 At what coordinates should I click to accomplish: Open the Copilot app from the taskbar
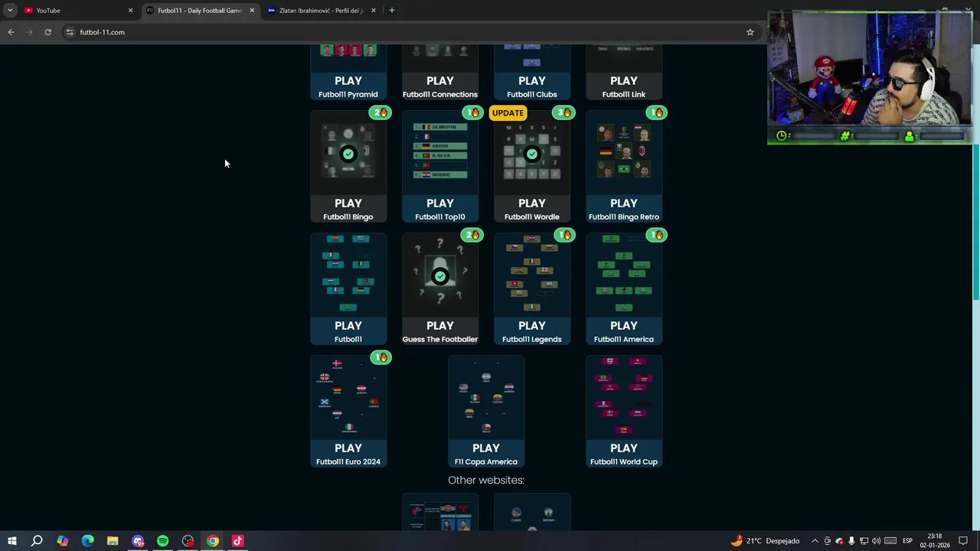tap(62, 541)
